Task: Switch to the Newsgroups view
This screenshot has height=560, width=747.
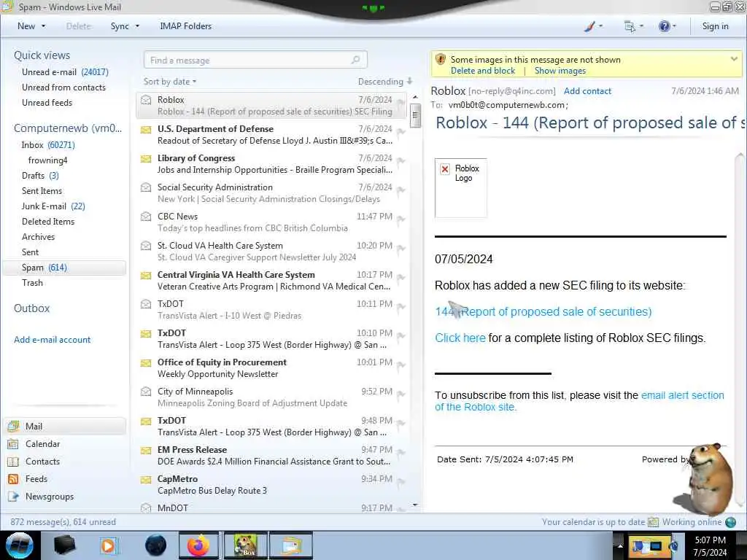Action: [50, 496]
